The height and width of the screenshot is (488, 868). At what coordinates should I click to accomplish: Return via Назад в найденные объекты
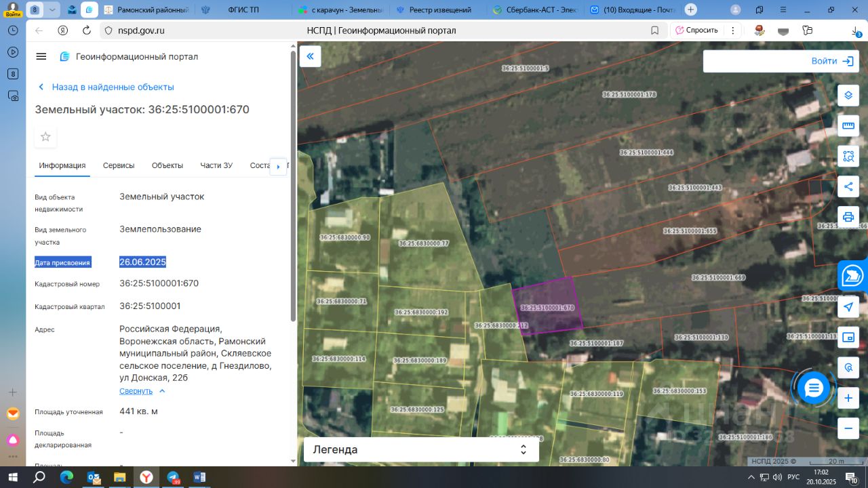coord(106,87)
